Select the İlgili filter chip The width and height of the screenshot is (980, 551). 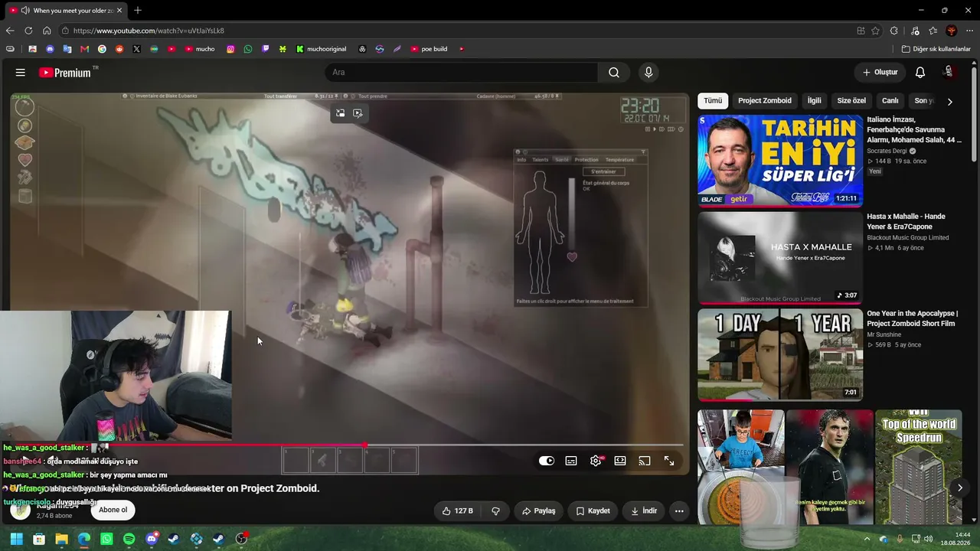point(815,100)
